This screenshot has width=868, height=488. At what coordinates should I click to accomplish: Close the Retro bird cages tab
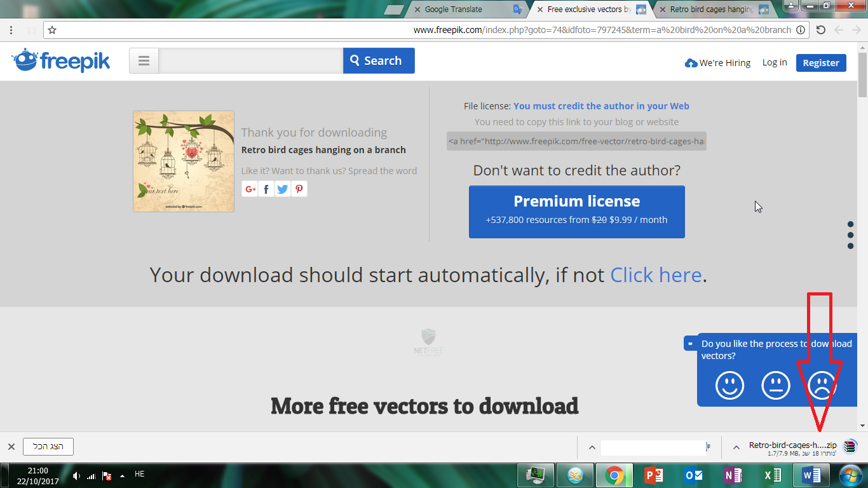[662, 10]
